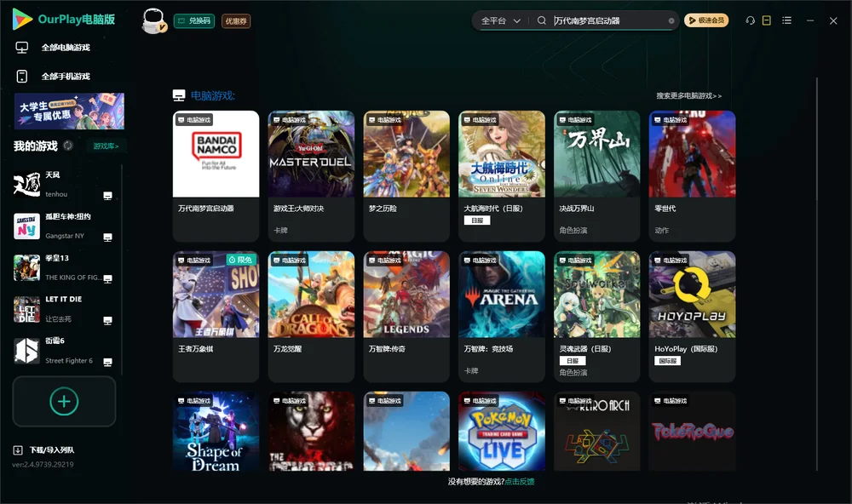Open the user avatar profile
The height and width of the screenshot is (504, 852).
(153, 20)
